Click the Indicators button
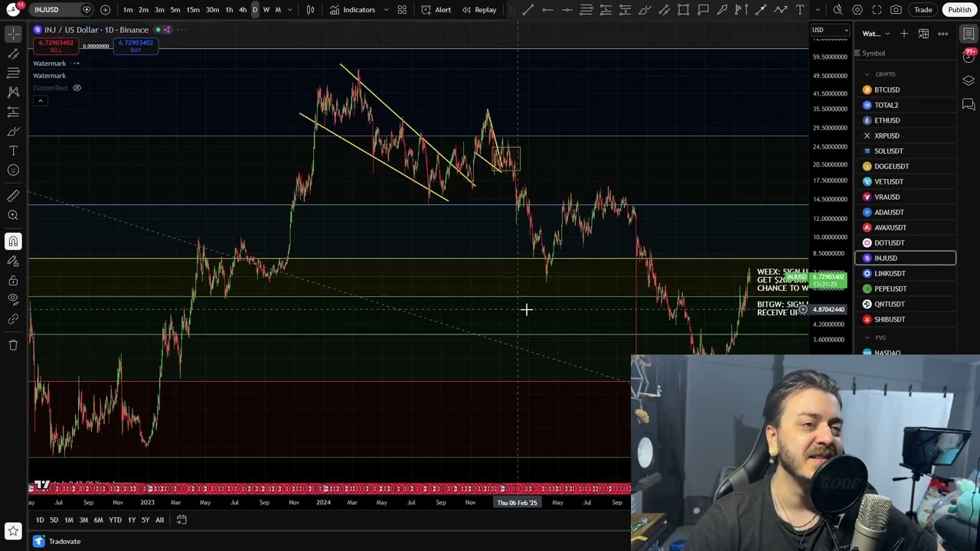Screen dimensions: 980x551 point(352,10)
